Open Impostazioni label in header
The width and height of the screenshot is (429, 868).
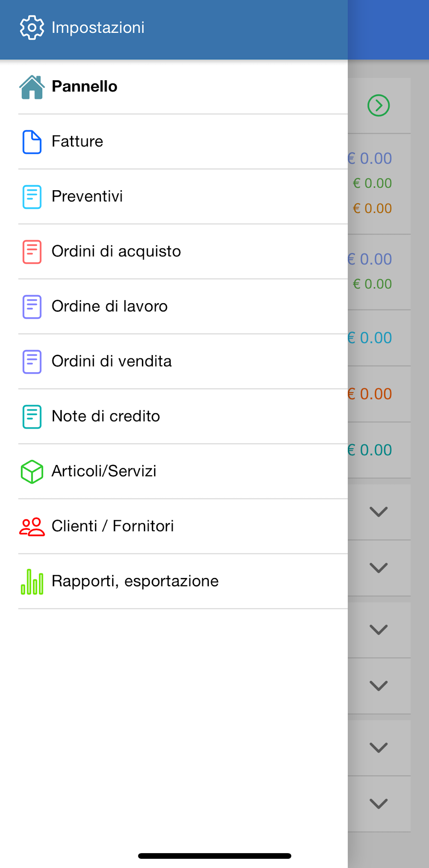(98, 28)
